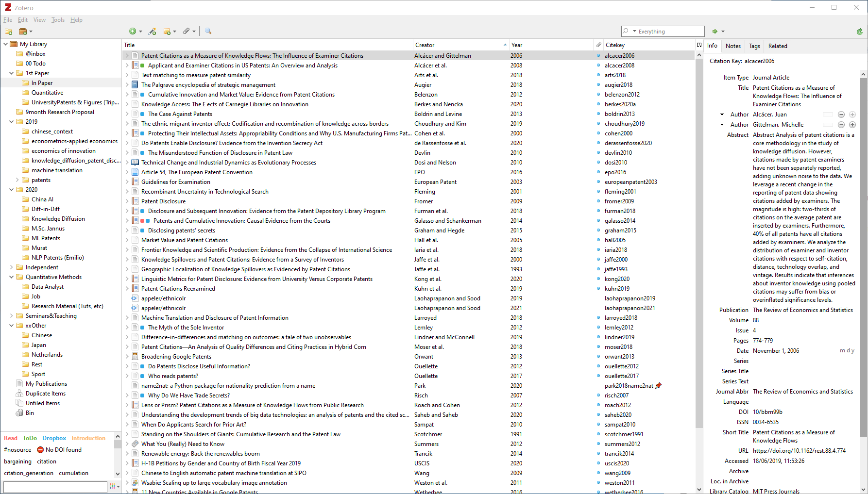Sort items by Citekey column header

[649, 45]
